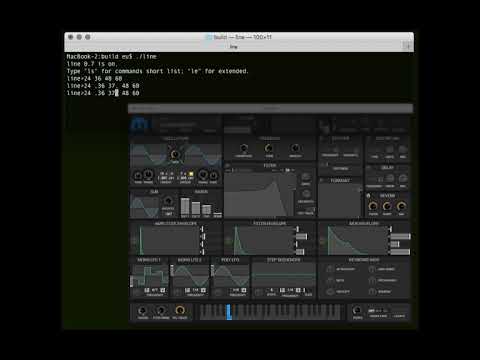The width and height of the screenshot is (480, 360).
Task: Add a new terminal tab
Action: tap(407, 46)
